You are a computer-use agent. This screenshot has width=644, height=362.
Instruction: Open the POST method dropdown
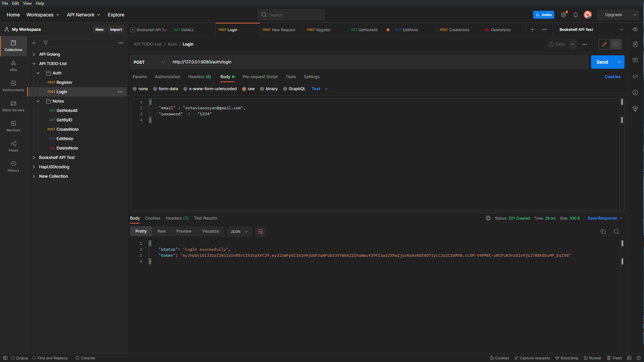[149, 62]
